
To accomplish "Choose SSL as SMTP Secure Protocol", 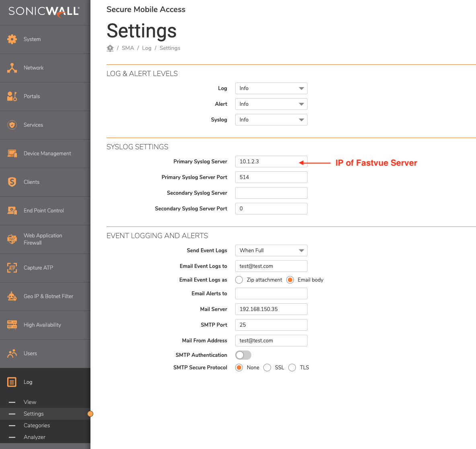I will [x=267, y=367].
